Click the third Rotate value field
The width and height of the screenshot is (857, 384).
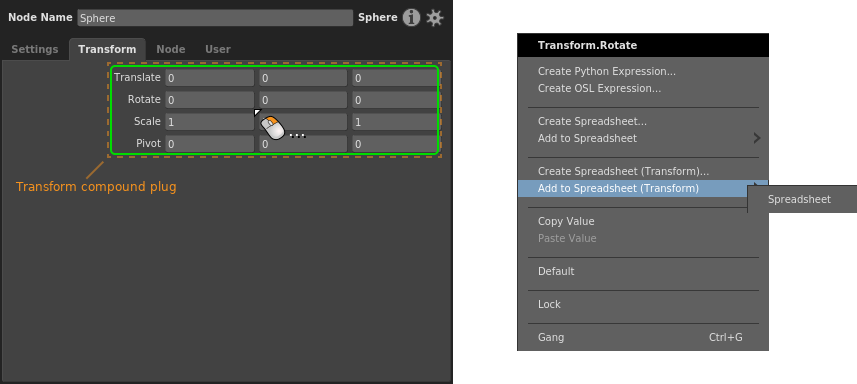395,99
